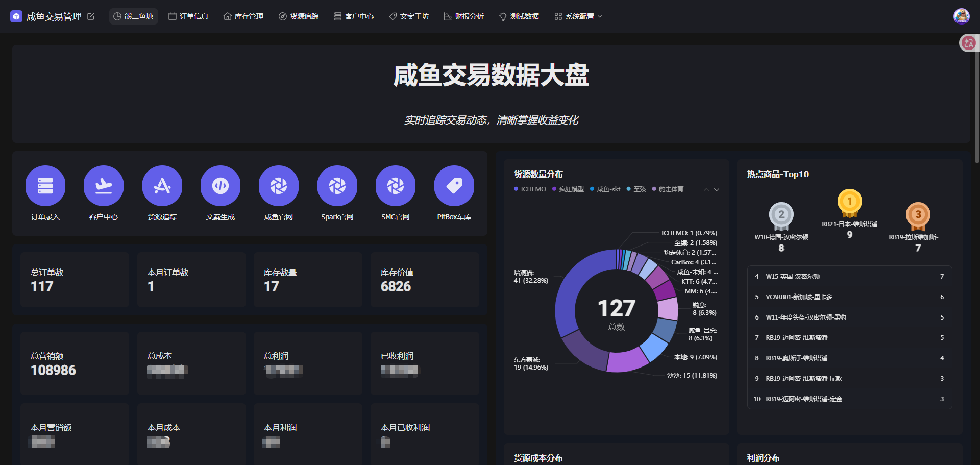Viewport: 980px width, 465px height.
Task: Select the W11-年度头盔-汉密尔顿-黑豹 row
Action: [x=849, y=317]
